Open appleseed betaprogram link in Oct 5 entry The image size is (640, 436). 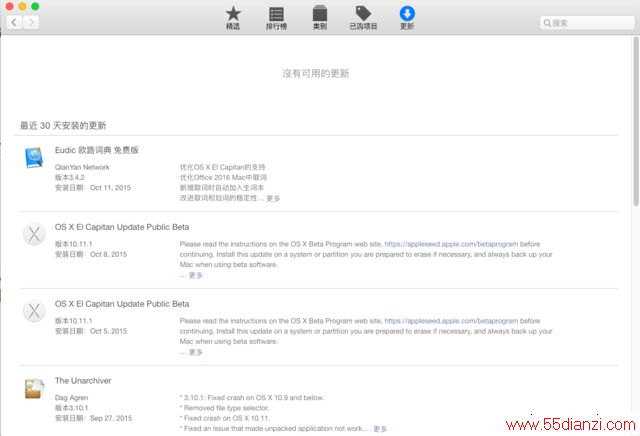coord(451,321)
